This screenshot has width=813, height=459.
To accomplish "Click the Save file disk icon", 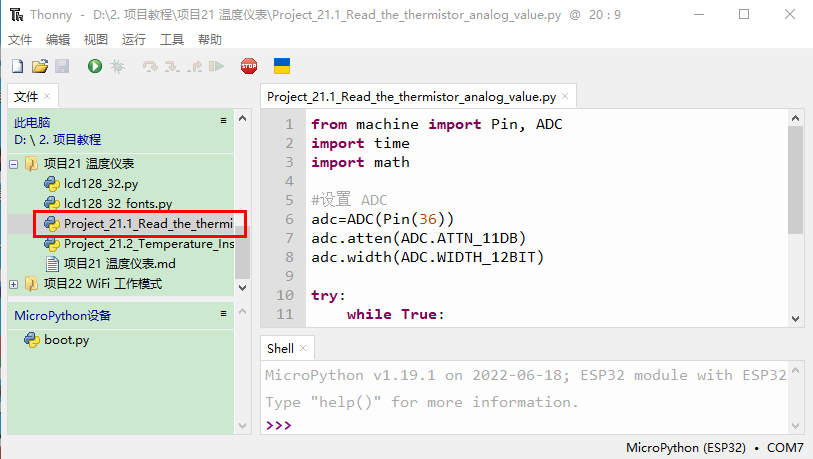I will (62, 66).
